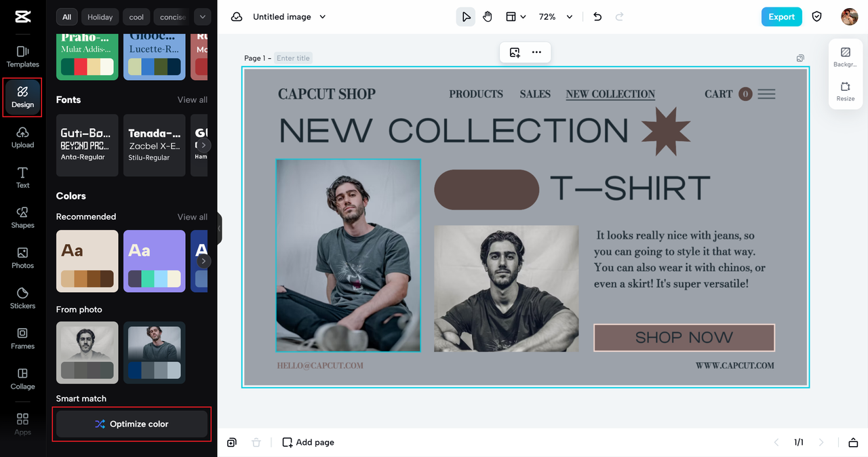Redo the last action
868x457 pixels.
(x=619, y=17)
